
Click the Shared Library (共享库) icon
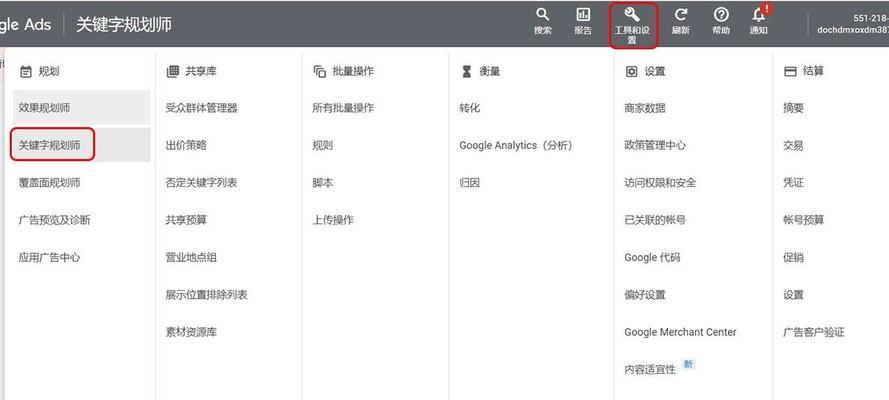[172, 71]
